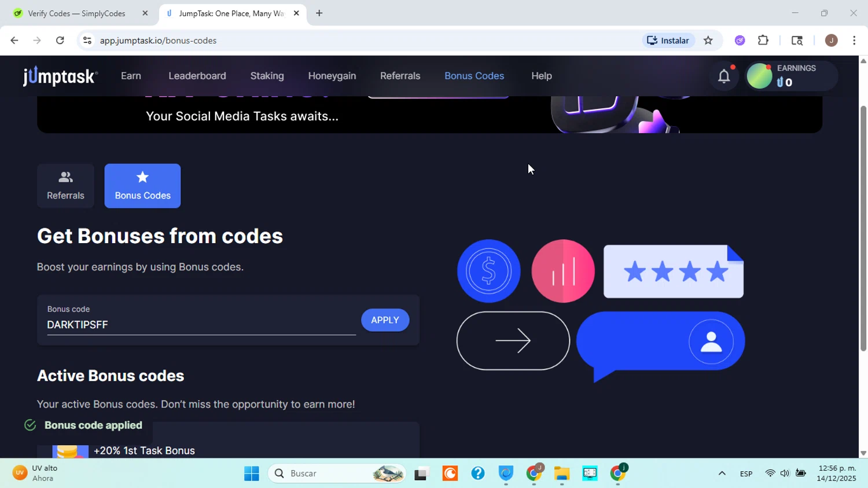
Task: Open the Help page
Action: click(542, 76)
